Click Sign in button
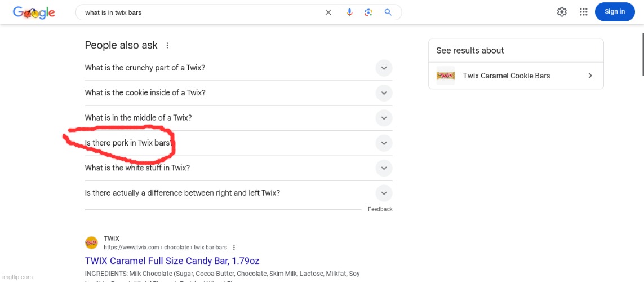The width and height of the screenshot is (644, 282). click(x=615, y=11)
